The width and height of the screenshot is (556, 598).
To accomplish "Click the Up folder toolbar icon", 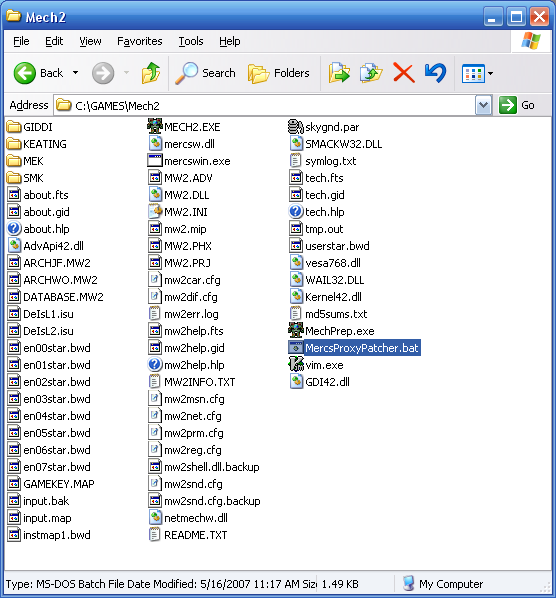I will tap(151, 73).
